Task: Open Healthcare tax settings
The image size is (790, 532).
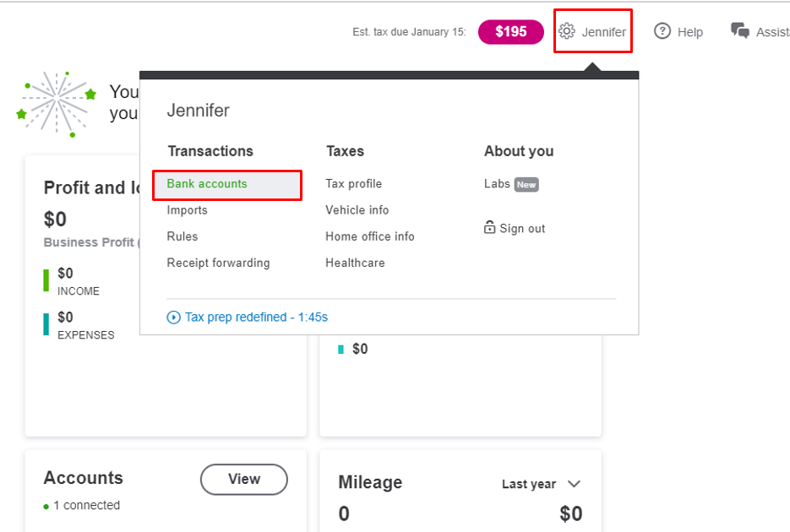Action: [x=355, y=263]
